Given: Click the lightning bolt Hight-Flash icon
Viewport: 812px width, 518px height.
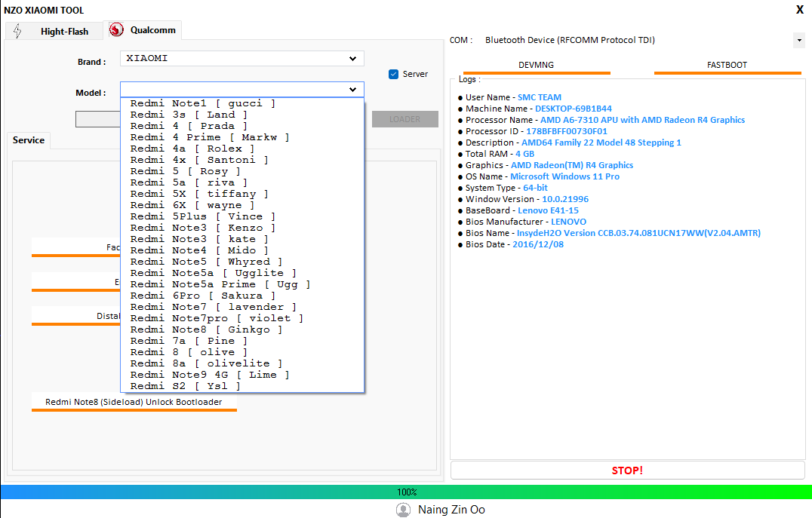Looking at the screenshot, I should point(17,31).
